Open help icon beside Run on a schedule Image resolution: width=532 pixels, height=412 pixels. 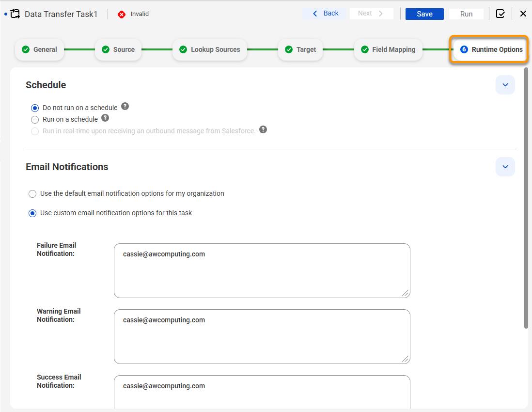pyautogui.click(x=105, y=118)
